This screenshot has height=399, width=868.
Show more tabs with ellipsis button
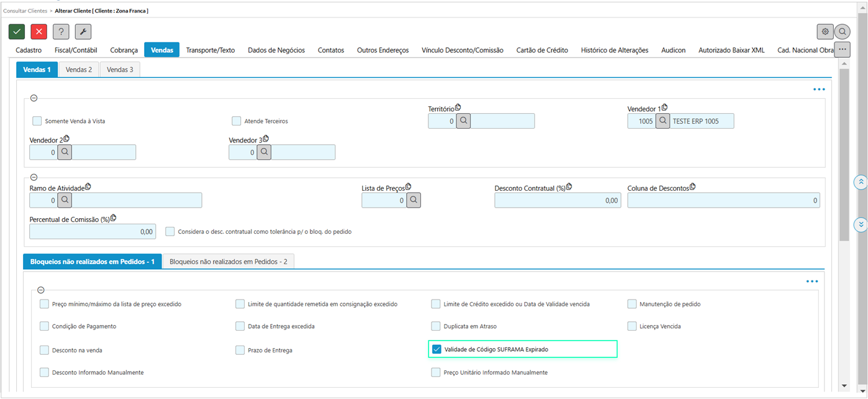[x=842, y=50]
